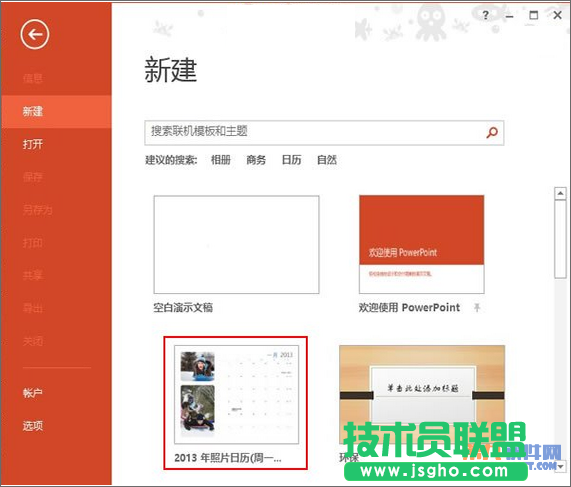Screen dimensions: 571x487
Task: Choose 关闭 in the sidebar
Action: [33, 341]
